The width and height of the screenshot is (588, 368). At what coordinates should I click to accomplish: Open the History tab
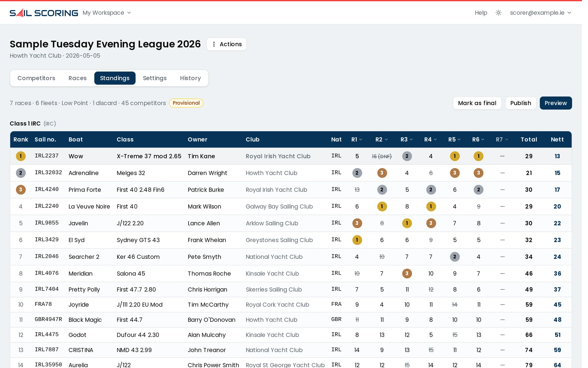tap(191, 78)
